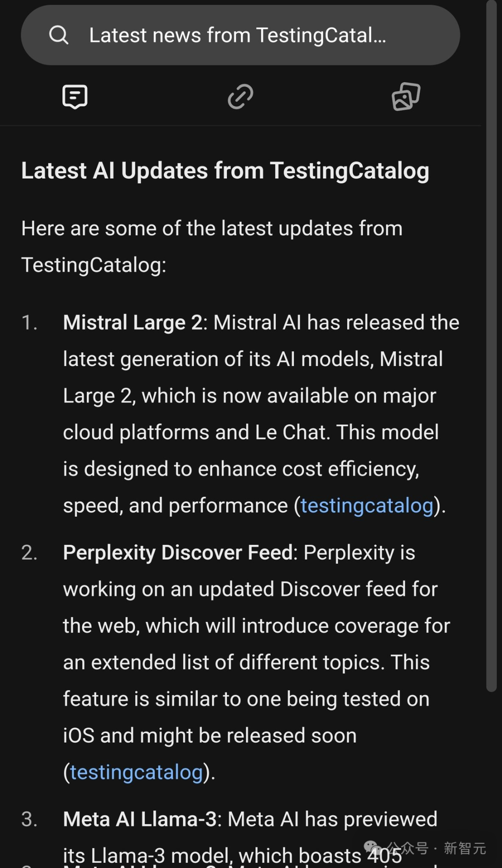This screenshot has height=868, width=502.
Task: Follow testingcatalog link under Perplexity Discover Feed
Action: 136,772
